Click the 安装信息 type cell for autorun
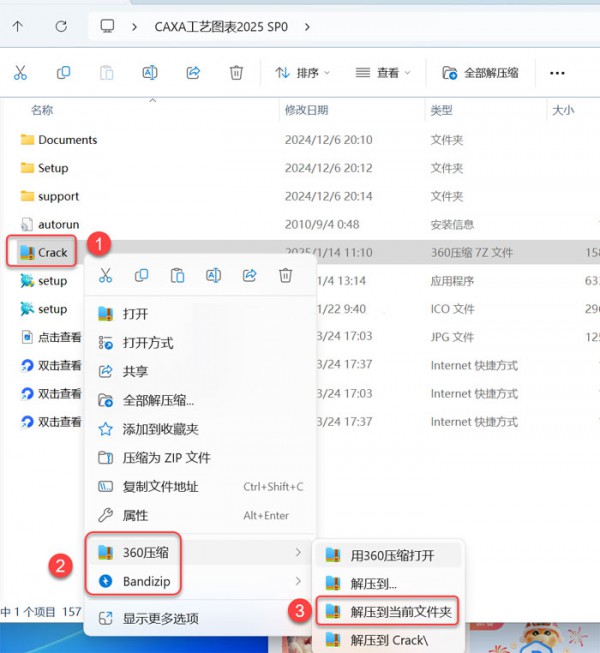 pos(452,225)
